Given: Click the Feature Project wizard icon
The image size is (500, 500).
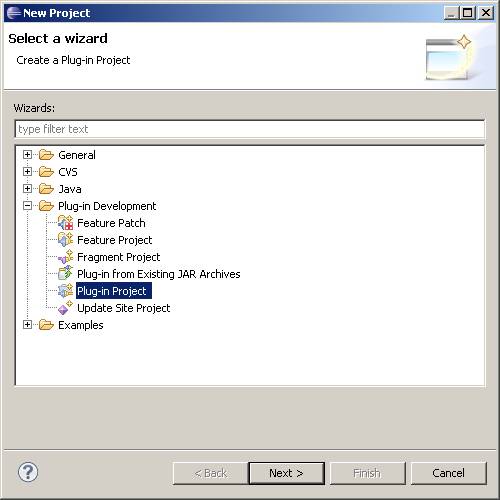Looking at the screenshot, I should 65,240.
